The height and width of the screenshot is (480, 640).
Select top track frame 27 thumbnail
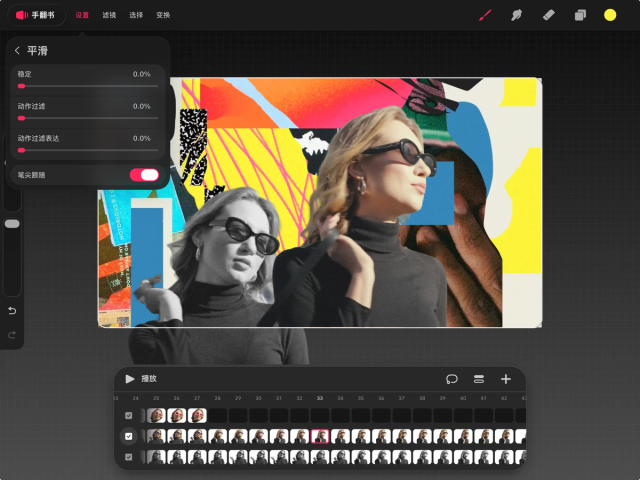197,416
